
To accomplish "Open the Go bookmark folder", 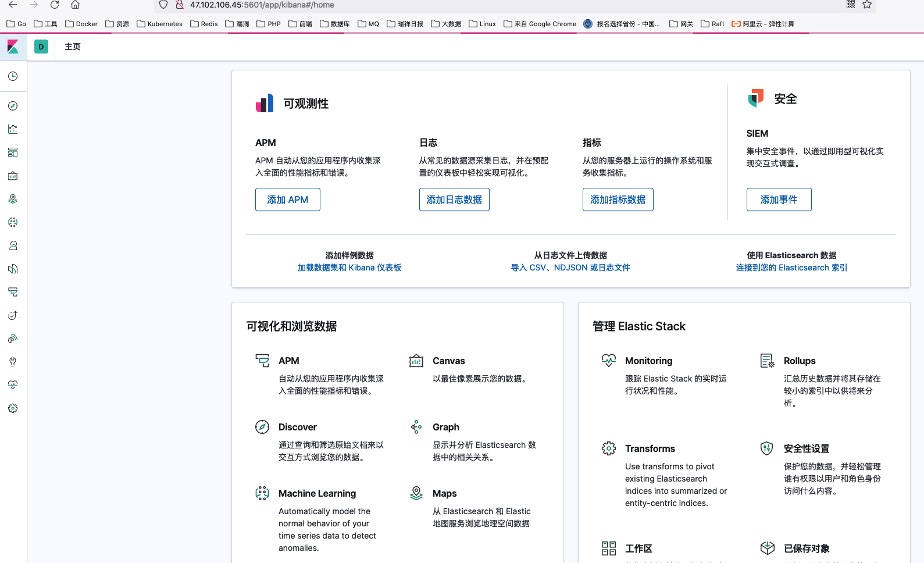I will tap(16, 24).
